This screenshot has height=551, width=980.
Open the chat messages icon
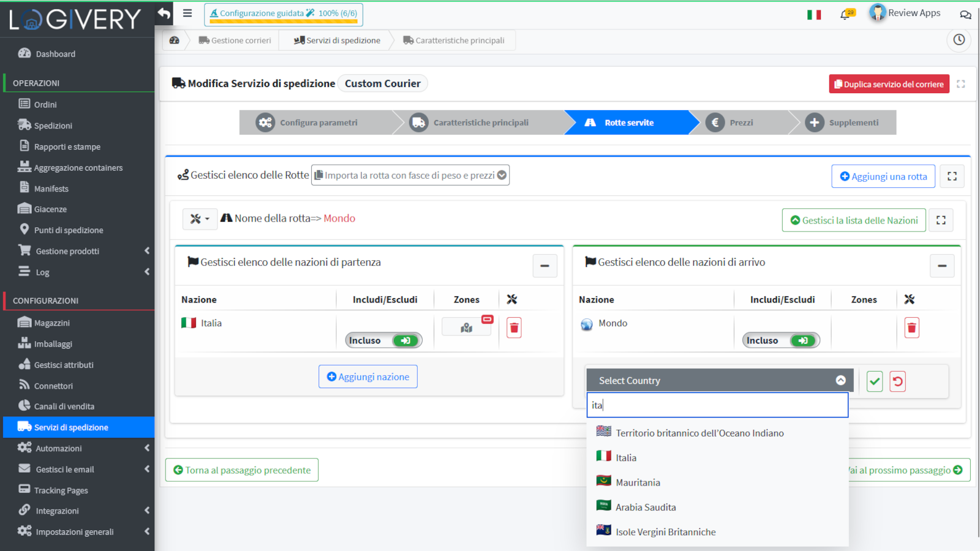coord(965,15)
